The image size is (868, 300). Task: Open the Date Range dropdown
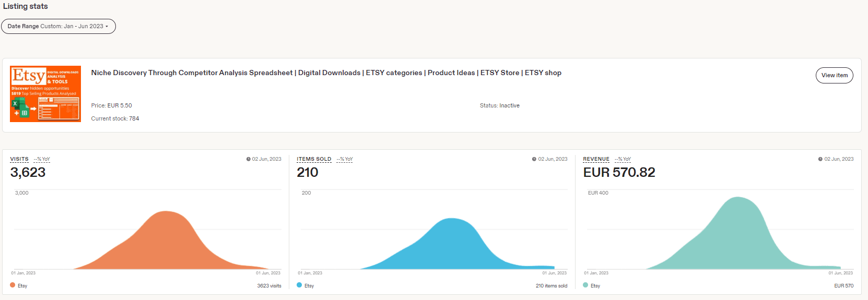tap(58, 26)
